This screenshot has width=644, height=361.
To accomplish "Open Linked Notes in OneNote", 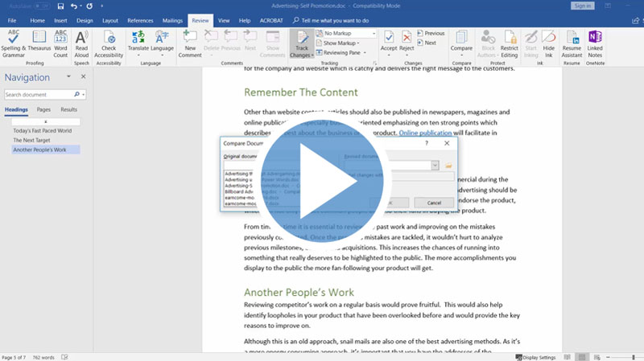I will click(595, 43).
